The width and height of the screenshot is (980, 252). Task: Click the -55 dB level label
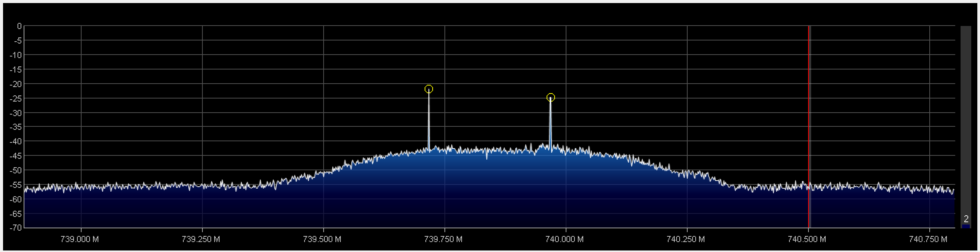tap(16, 184)
